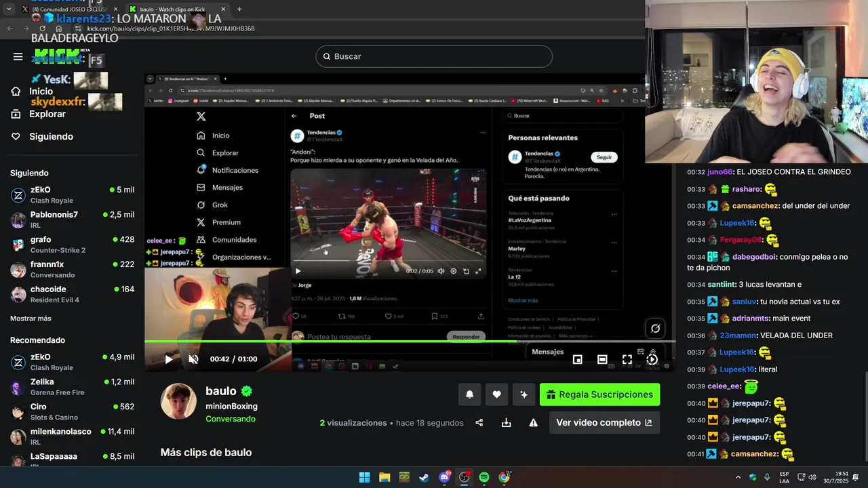Click the magnifier icon in Buscar
Viewport: 868px width, 488px height.
(326, 56)
